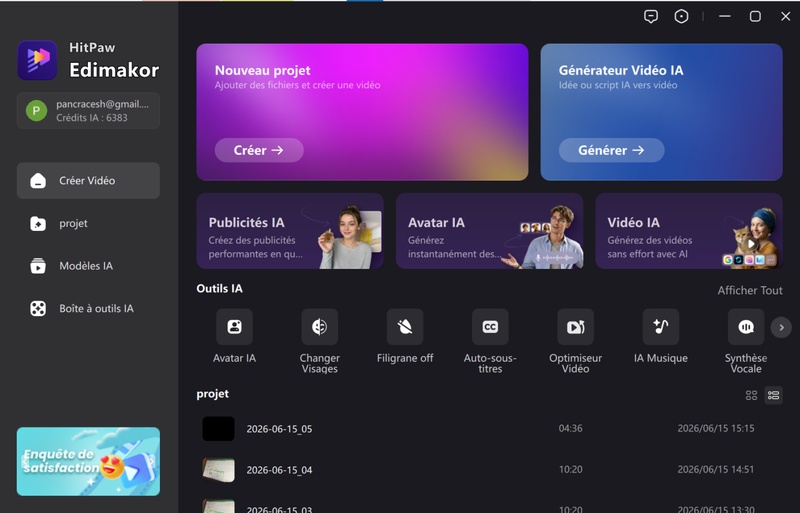
Task: Switch project list to grid view
Action: click(x=751, y=395)
